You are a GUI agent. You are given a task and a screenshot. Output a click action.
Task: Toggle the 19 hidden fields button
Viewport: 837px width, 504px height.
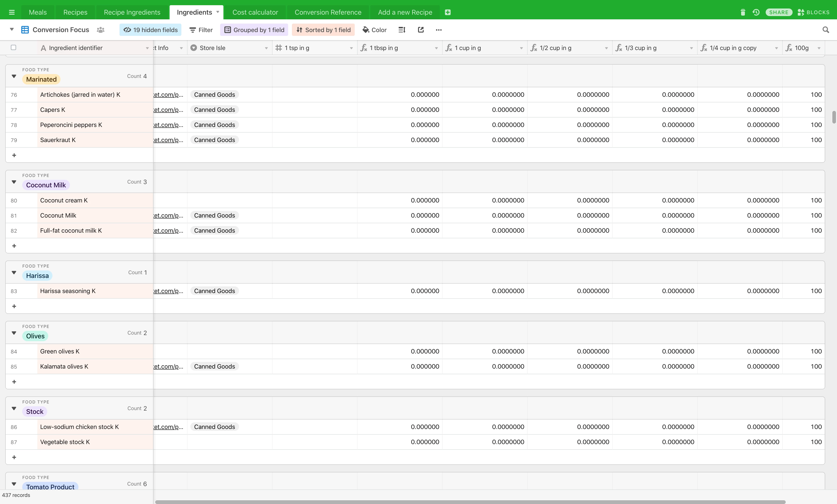point(150,30)
